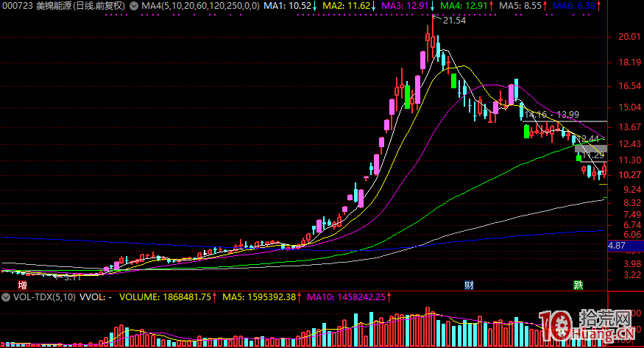Select the volume MA5: 1595392.38 value
644x348 pixels.
[x=259, y=297]
